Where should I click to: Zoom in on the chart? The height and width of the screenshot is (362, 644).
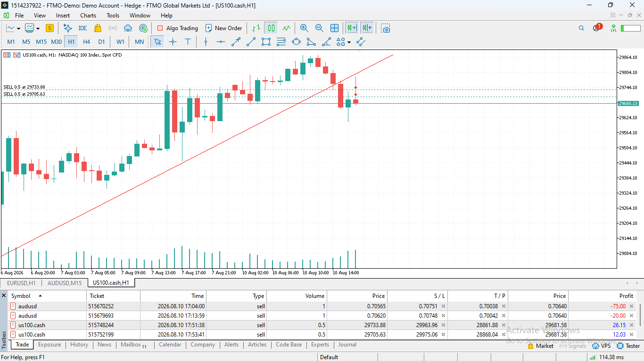pyautogui.click(x=304, y=28)
